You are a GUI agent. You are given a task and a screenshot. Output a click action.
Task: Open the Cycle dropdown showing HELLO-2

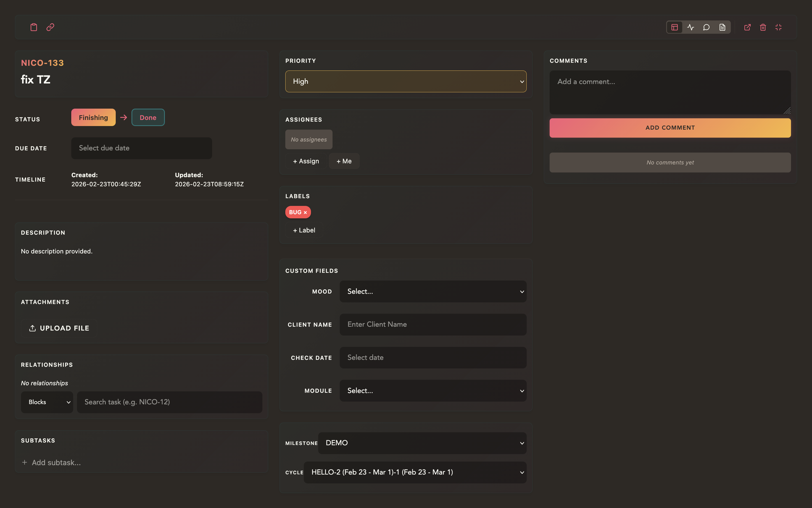coord(415,472)
